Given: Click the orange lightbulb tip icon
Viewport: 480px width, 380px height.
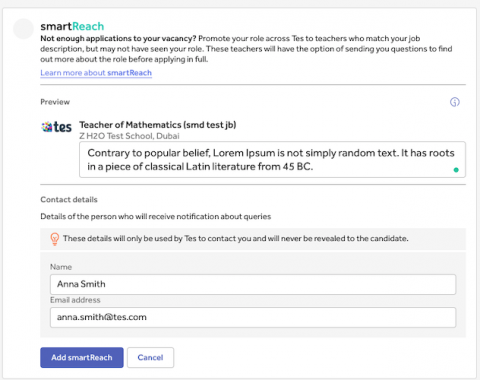Looking at the screenshot, I should [55, 239].
